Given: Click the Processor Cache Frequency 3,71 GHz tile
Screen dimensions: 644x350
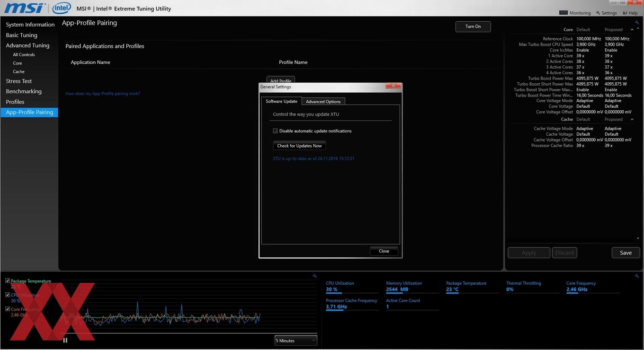Looking at the screenshot, I should 352,304.
